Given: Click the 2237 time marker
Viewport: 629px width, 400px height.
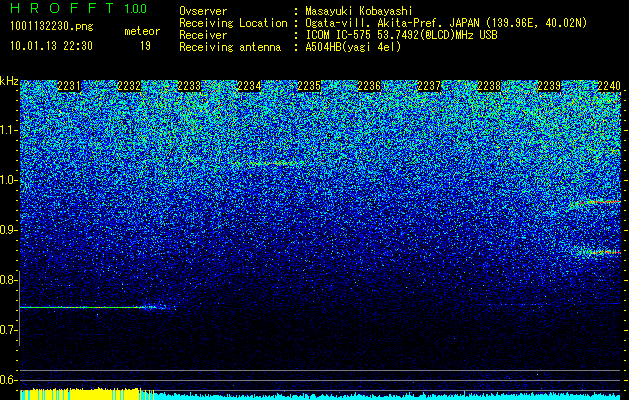Looking at the screenshot, I should click(429, 86).
